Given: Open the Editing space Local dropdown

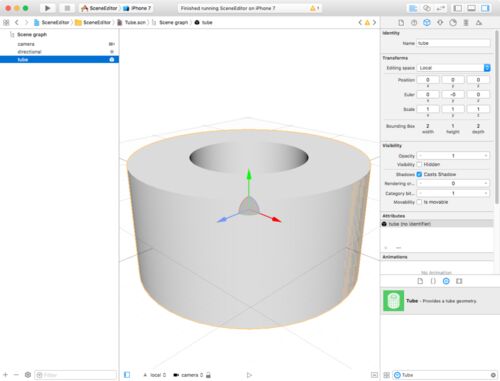Looking at the screenshot, I should (453, 68).
